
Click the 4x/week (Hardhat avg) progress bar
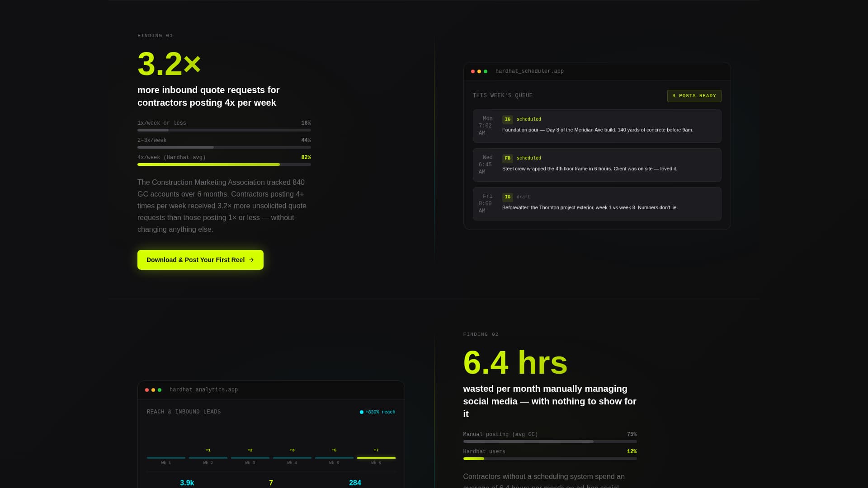pyautogui.click(x=224, y=164)
